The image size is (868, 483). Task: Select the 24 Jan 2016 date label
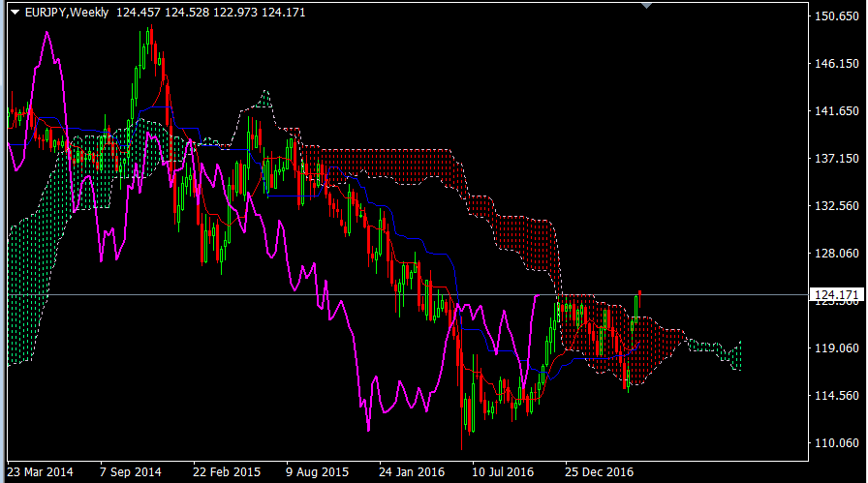coord(411,472)
